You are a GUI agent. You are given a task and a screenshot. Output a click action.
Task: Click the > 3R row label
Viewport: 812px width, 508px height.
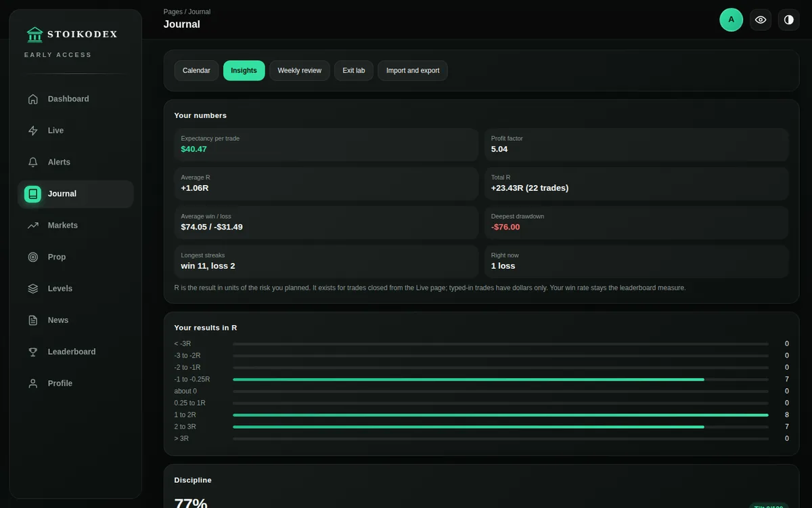(181, 438)
